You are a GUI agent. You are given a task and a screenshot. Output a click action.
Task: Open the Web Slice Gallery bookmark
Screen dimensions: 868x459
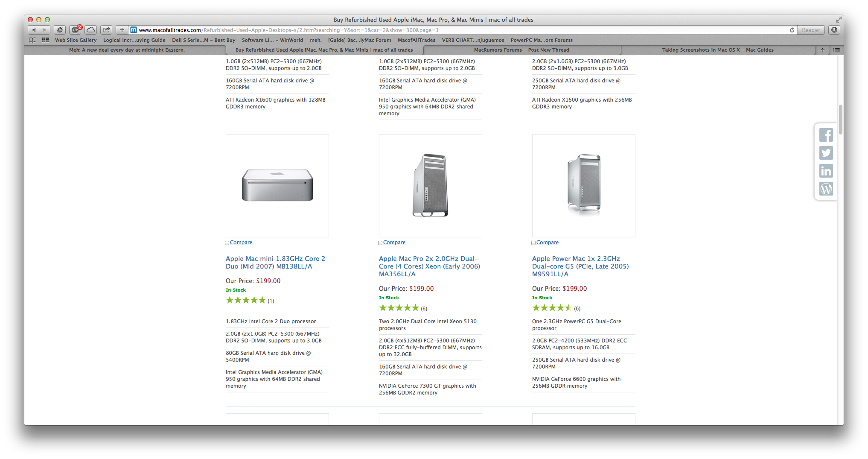tap(76, 40)
